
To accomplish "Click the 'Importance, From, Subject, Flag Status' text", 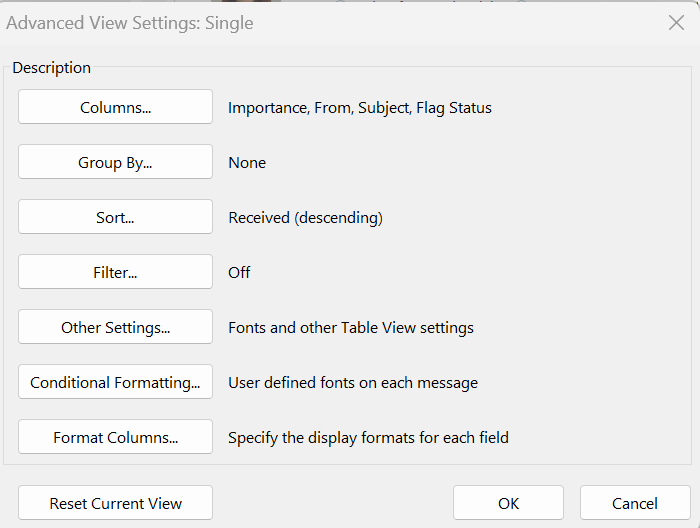I will [360, 107].
